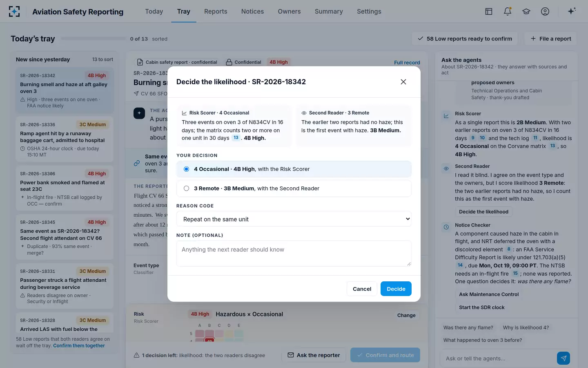This screenshot has height=368, width=588.
Task: Click the warning triangle beside 1 decision left
Action: (x=137, y=355)
